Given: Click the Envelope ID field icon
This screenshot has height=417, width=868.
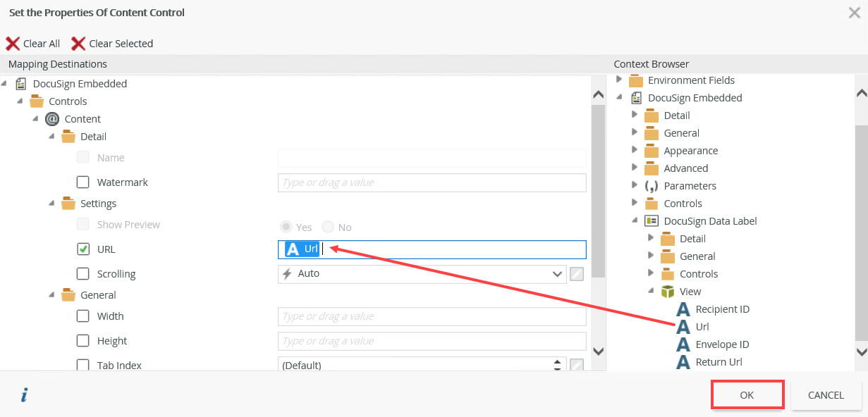Looking at the screenshot, I should (683, 344).
